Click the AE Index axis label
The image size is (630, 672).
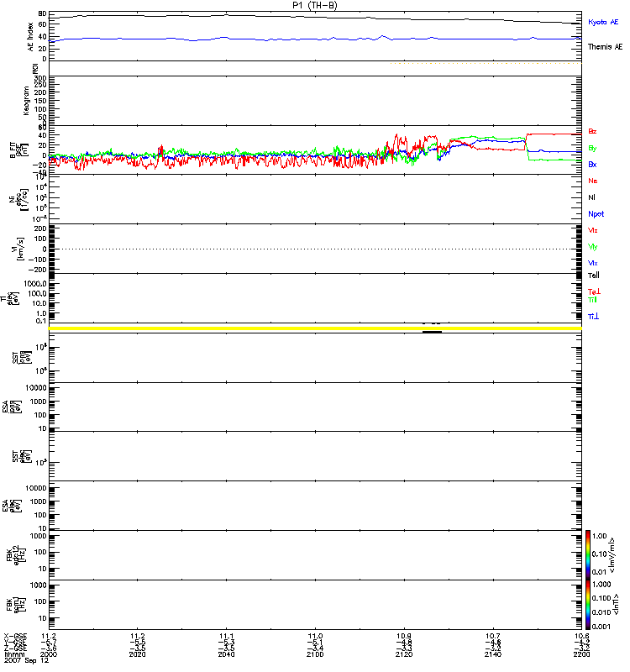pos(30,37)
